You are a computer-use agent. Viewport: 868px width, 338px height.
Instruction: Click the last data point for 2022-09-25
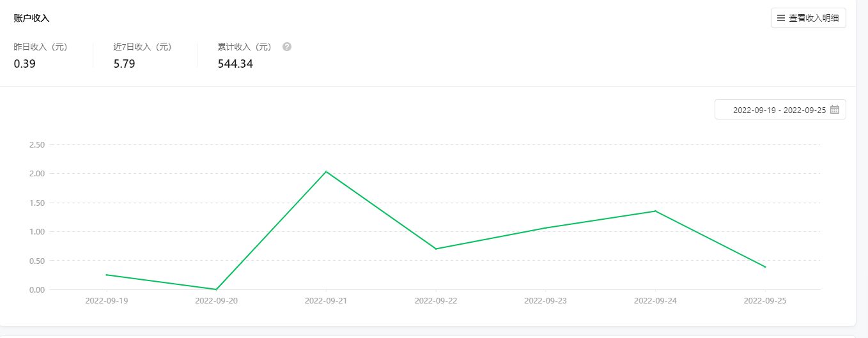coord(765,267)
